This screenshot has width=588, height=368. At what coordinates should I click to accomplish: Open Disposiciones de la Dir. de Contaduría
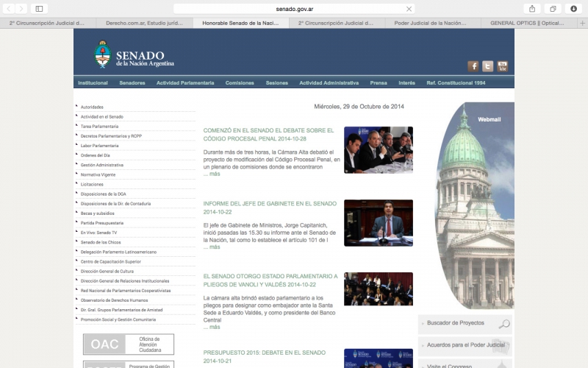click(x=115, y=204)
